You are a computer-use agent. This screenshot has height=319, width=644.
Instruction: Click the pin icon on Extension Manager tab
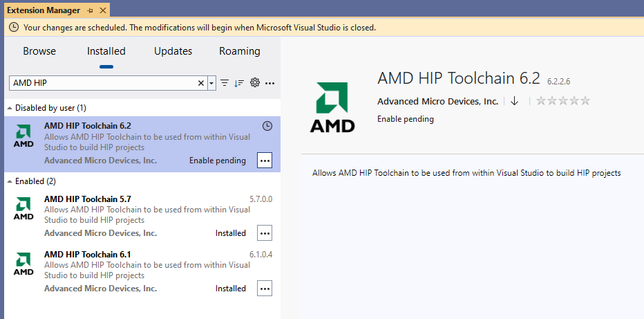[x=90, y=11]
